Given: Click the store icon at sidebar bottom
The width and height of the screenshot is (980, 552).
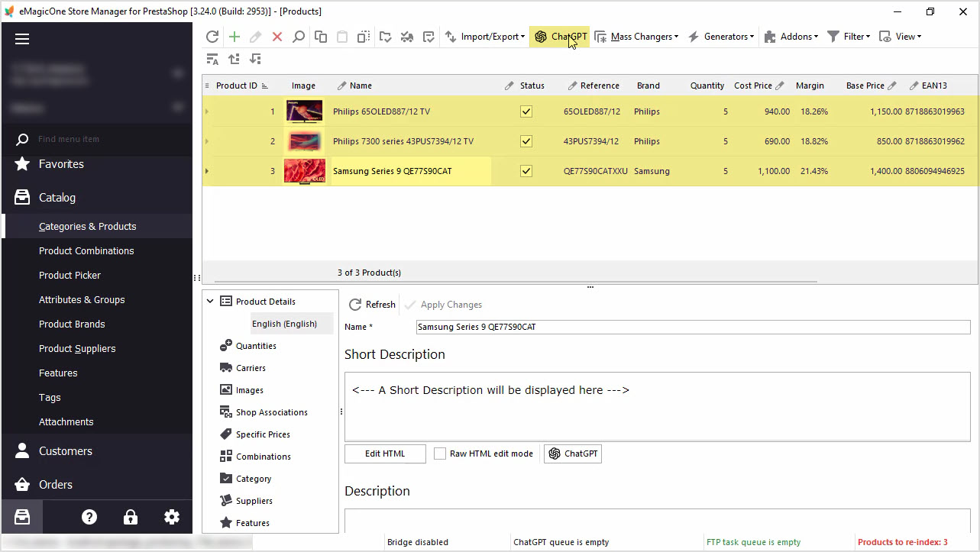Looking at the screenshot, I should pos(22,517).
